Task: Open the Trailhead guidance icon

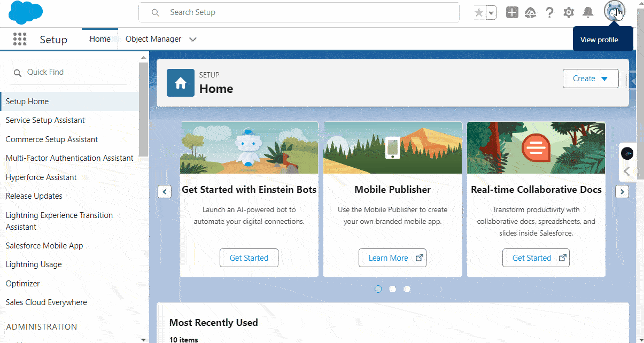Action: (530, 13)
